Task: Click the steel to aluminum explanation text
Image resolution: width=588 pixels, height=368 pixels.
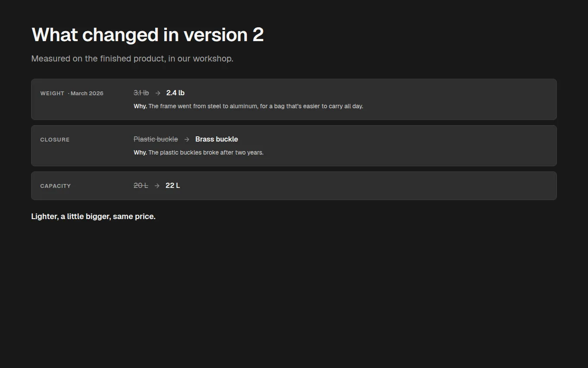Action: (x=256, y=106)
